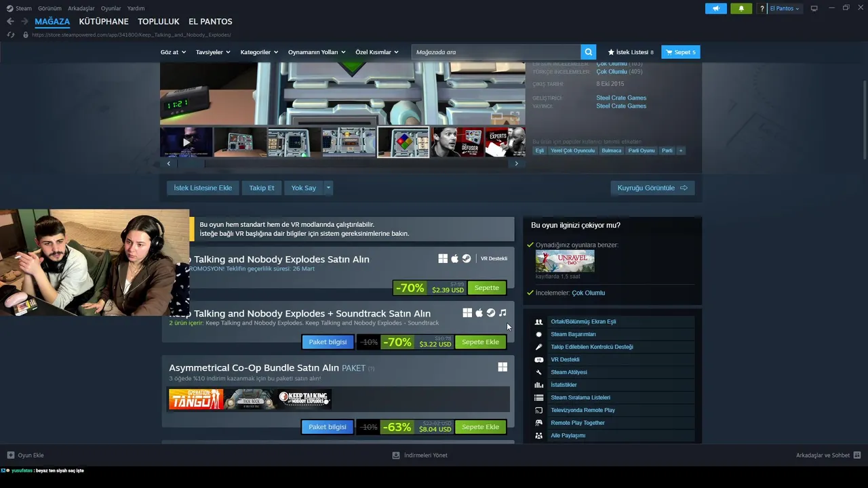This screenshot has height=488, width=868.
Task: Add a tag with plus button
Action: pos(680,150)
